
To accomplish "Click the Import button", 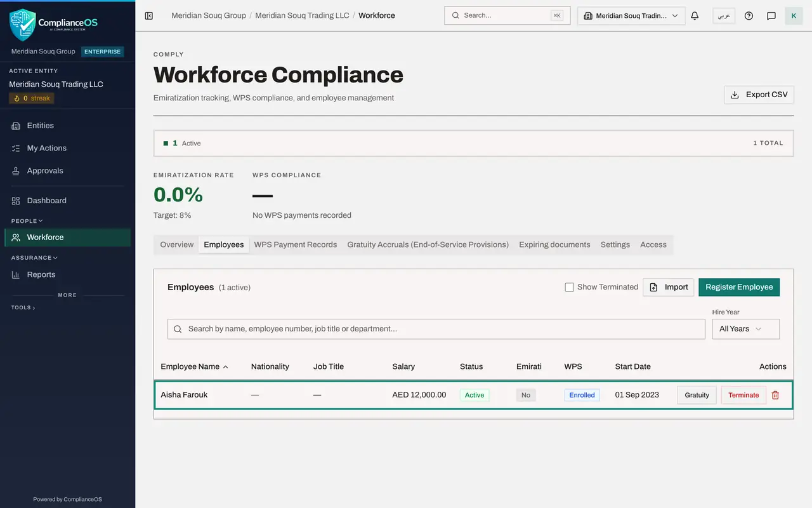I will [x=669, y=287].
